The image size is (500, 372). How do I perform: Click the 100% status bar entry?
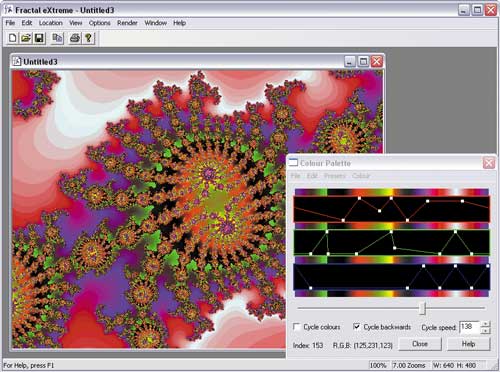click(x=378, y=365)
